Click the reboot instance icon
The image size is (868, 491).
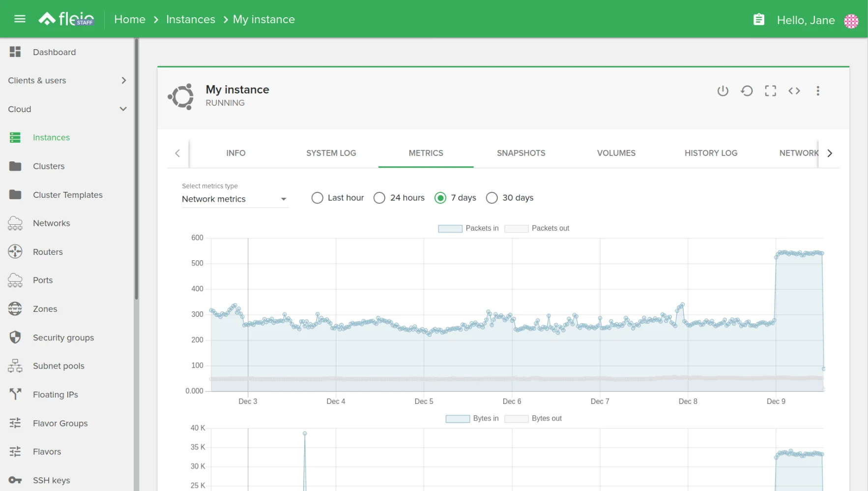747,91
